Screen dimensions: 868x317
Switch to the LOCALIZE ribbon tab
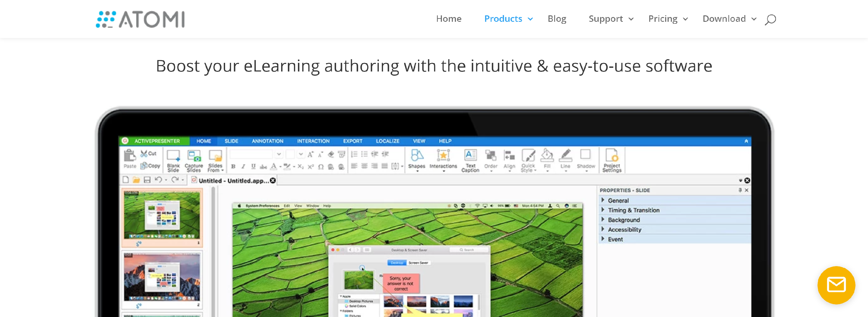[x=387, y=141]
